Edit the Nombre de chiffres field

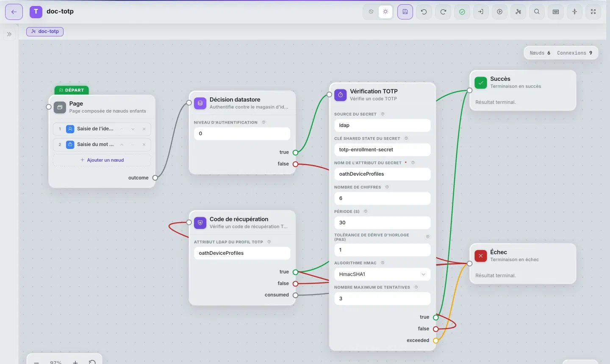(x=383, y=198)
